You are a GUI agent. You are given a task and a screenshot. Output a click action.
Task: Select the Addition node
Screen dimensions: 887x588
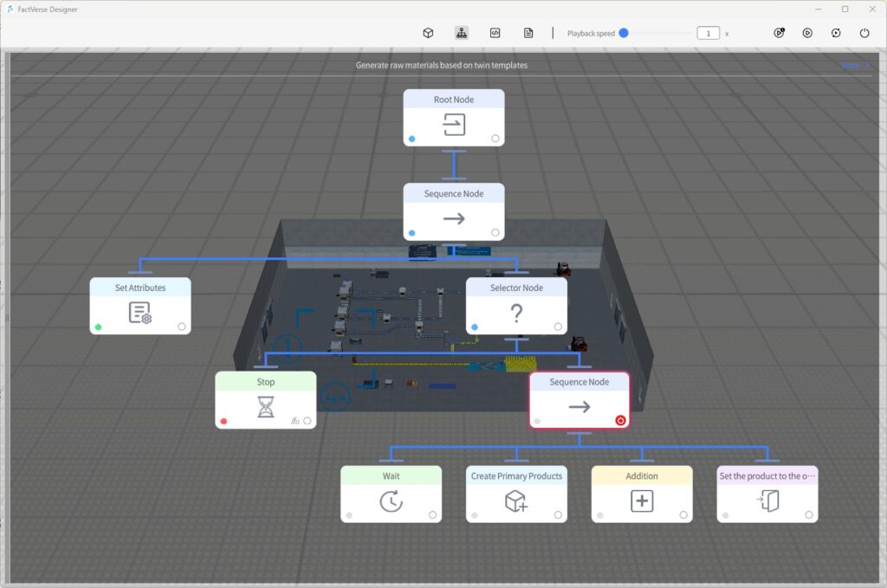click(x=641, y=494)
